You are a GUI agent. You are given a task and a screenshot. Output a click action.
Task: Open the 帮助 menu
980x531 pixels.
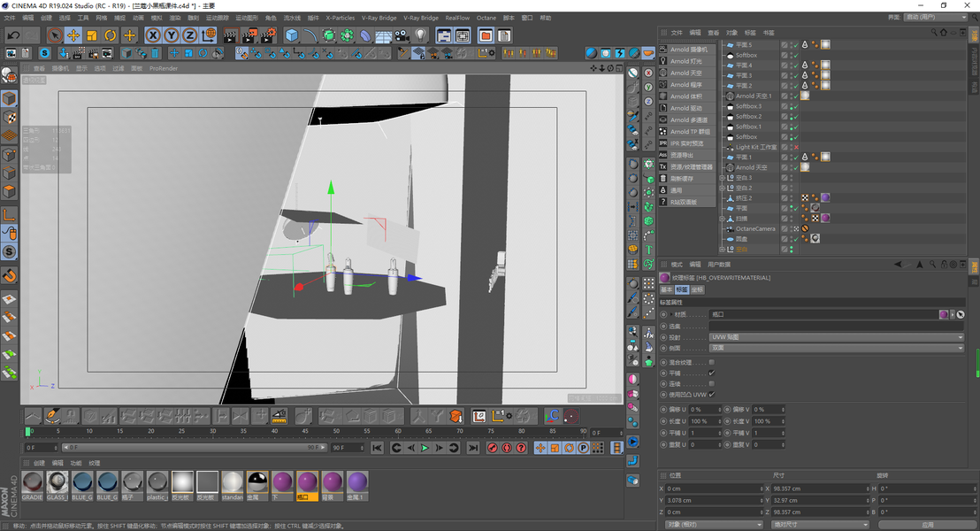(546, 18)
